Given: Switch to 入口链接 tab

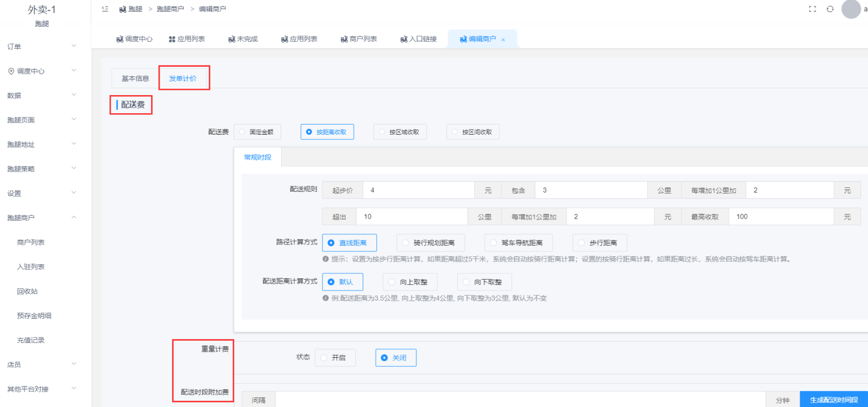Looking at the screenshot, I should [x=418, y=39].
